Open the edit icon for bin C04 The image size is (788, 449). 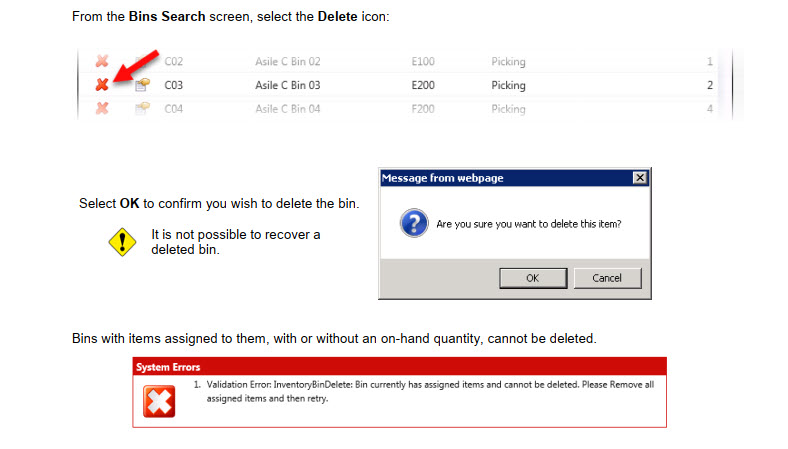(x=141, y=108)
